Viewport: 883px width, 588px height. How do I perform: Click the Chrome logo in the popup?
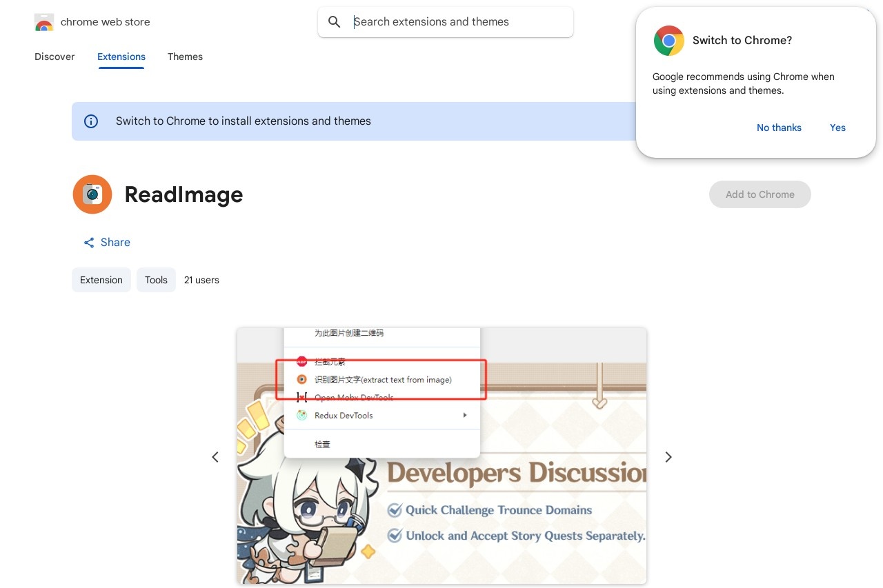(x=669, y=41)
